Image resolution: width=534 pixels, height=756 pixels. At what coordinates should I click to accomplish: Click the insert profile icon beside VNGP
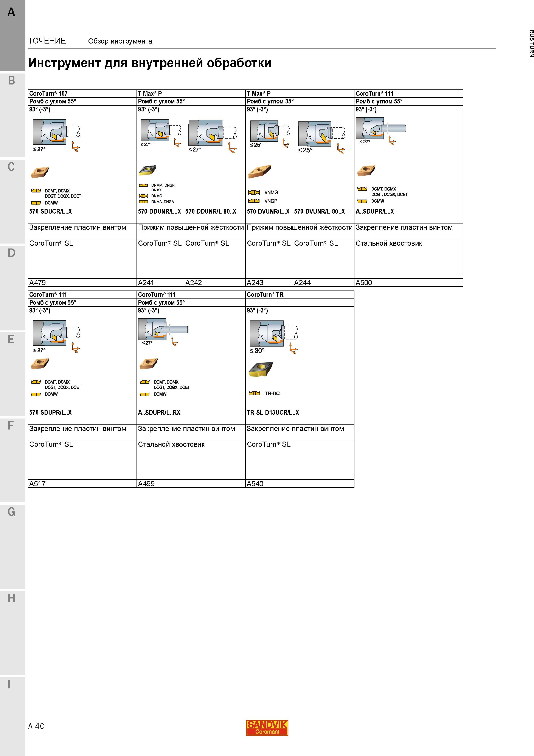pyautogui.click(x=254, y=200)
